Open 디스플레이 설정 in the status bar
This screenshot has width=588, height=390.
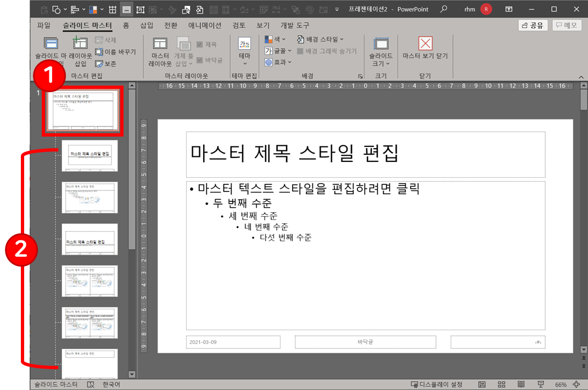(436, 384)
